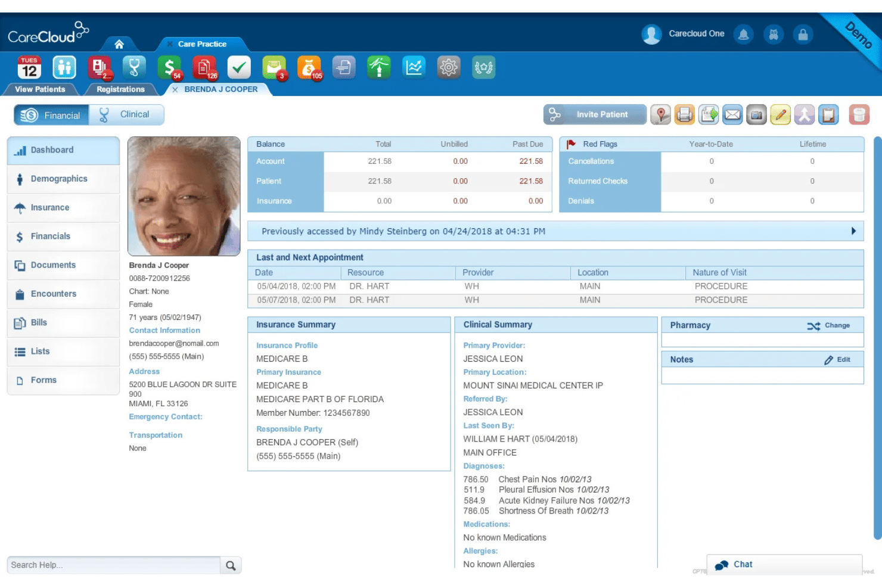
Task: Select Dashboard in the sidebar
Action: pyautogui.click(x=63, y=150)
